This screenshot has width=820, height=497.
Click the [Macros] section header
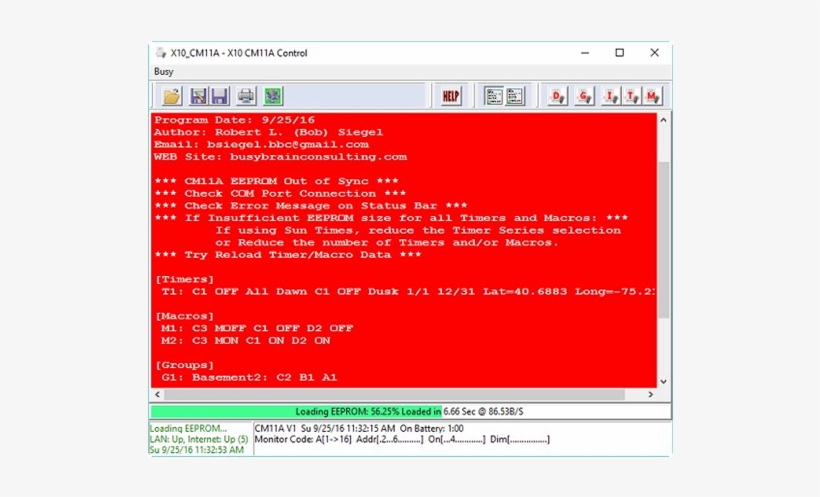[x=185, y=316]
